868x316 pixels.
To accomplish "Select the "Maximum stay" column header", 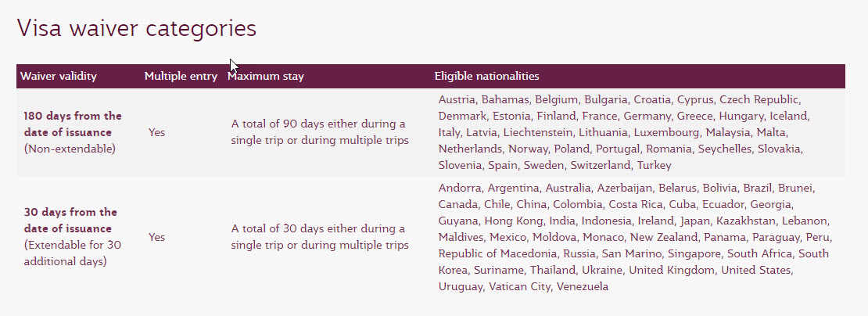I will point(266,76).
